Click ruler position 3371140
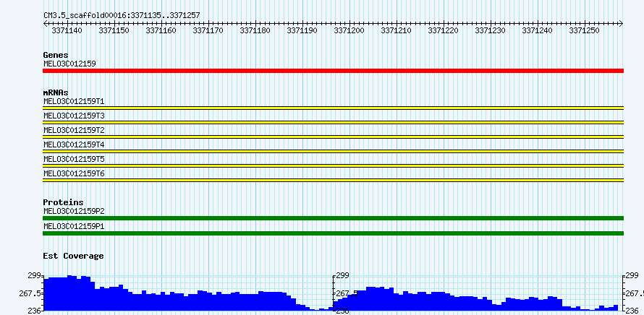Screen dimensions: 644x315 (67, 30)
